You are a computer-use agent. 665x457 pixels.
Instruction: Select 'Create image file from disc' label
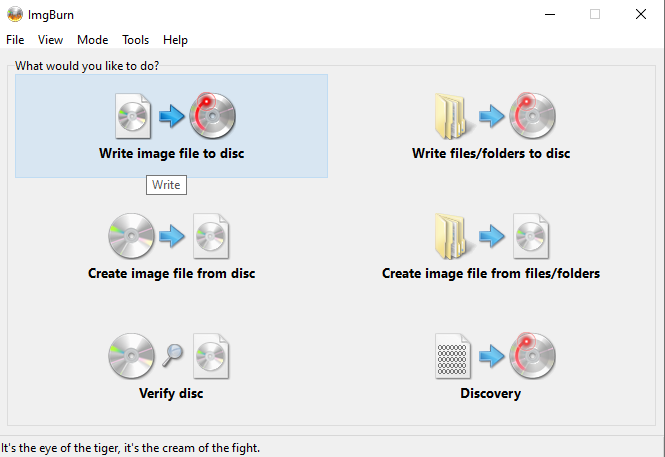click(x=171, y=273)
